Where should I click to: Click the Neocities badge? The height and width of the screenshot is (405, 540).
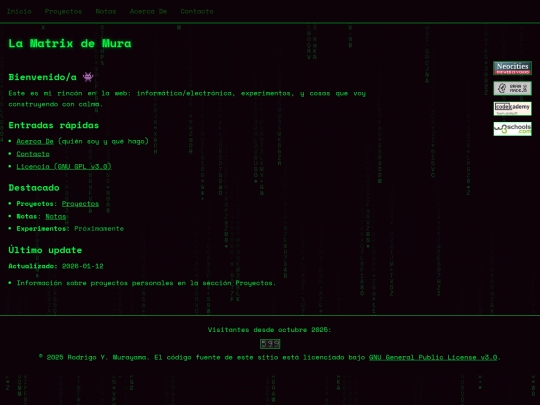tap(512, 68)
